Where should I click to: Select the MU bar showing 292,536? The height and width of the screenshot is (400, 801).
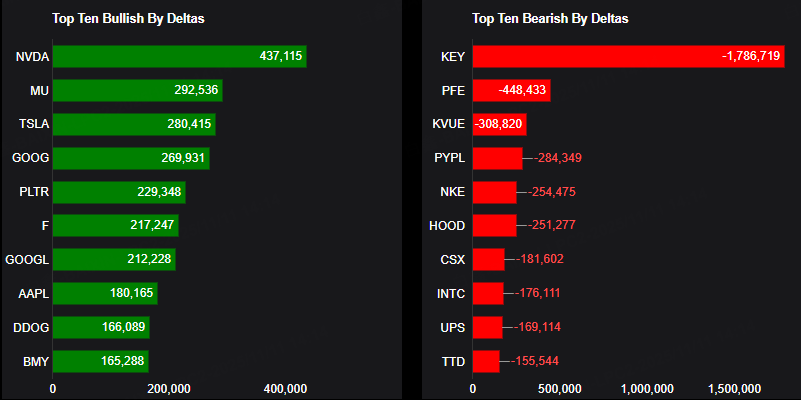[x=137, y=91]
